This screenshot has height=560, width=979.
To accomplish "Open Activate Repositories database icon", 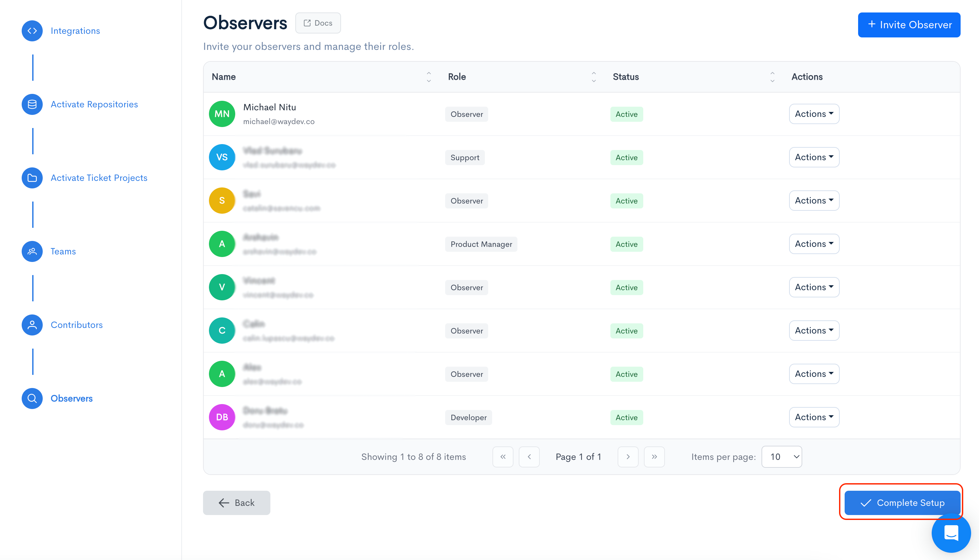I will pos(32,104).
